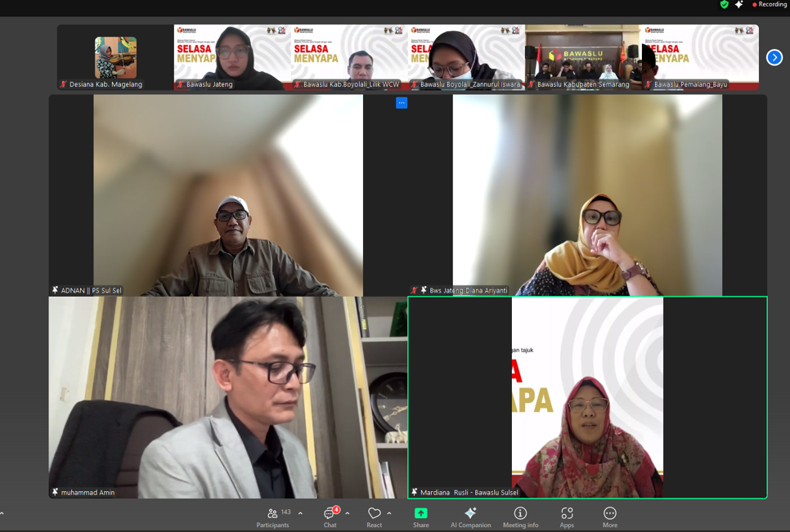This screenshot has height=532, width=790.
Task: Select the Bawaslu Jateng thumbnail
Action: tap(232, 57)
